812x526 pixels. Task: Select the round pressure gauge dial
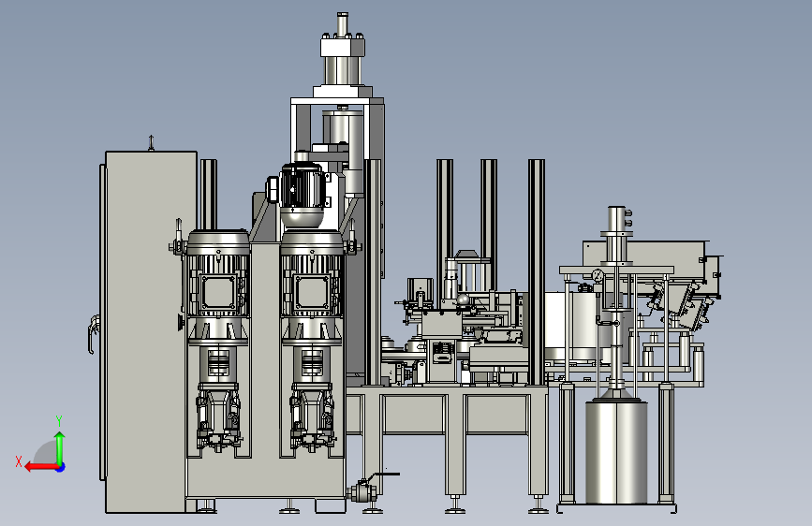click(598, 275)
